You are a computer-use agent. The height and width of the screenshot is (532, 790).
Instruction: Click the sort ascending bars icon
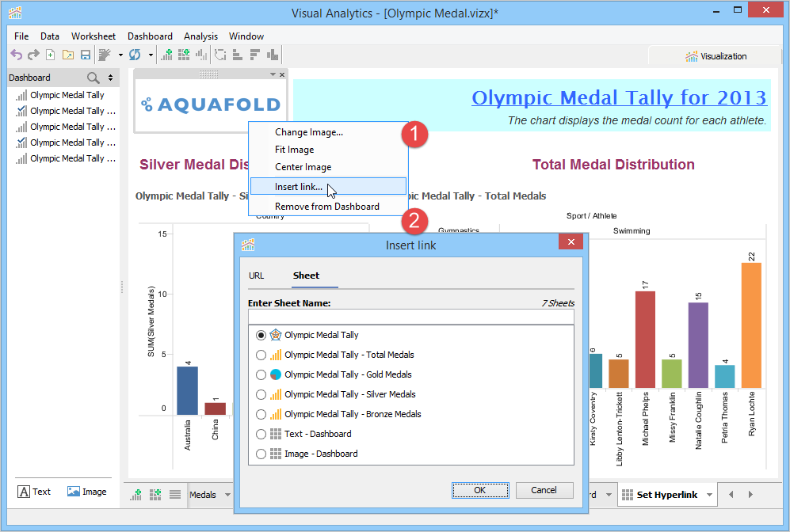237,55
